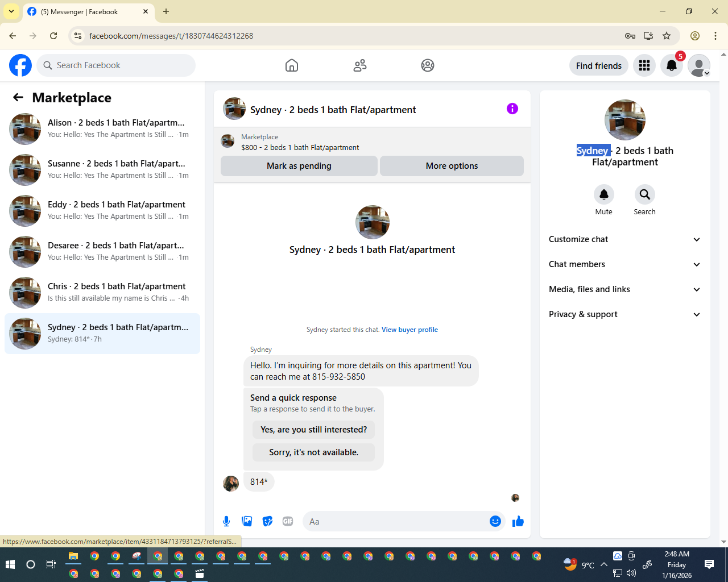Expand the Privacy & support section
728x582 pixels.
(625, 314)
